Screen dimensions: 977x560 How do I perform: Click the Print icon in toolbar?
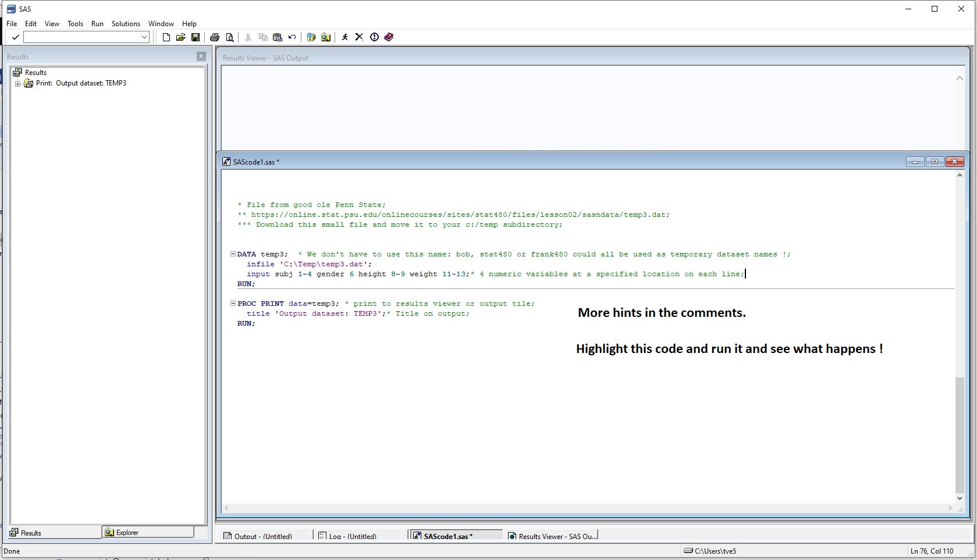click(x=215, y=37)
